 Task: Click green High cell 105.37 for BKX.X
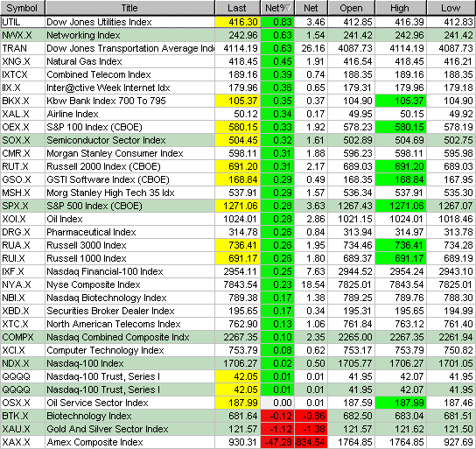click(401, 101)
